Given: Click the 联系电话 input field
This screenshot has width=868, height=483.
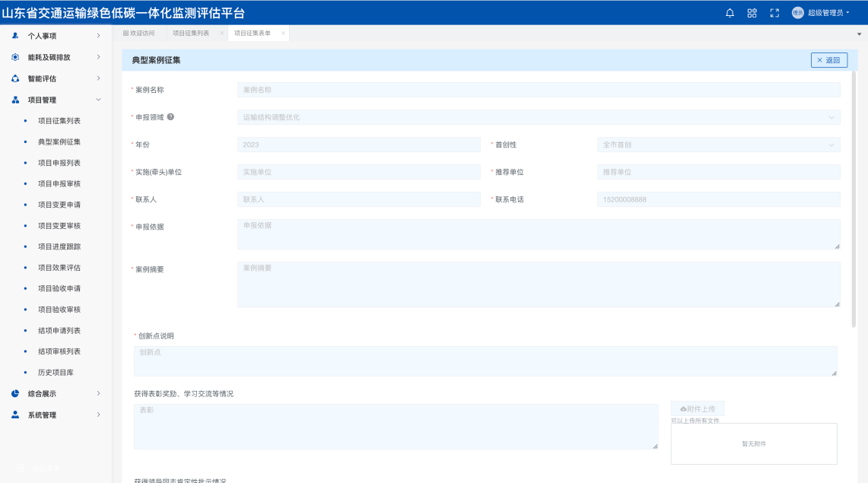Looking at the screenshot, I should point(719,199).
